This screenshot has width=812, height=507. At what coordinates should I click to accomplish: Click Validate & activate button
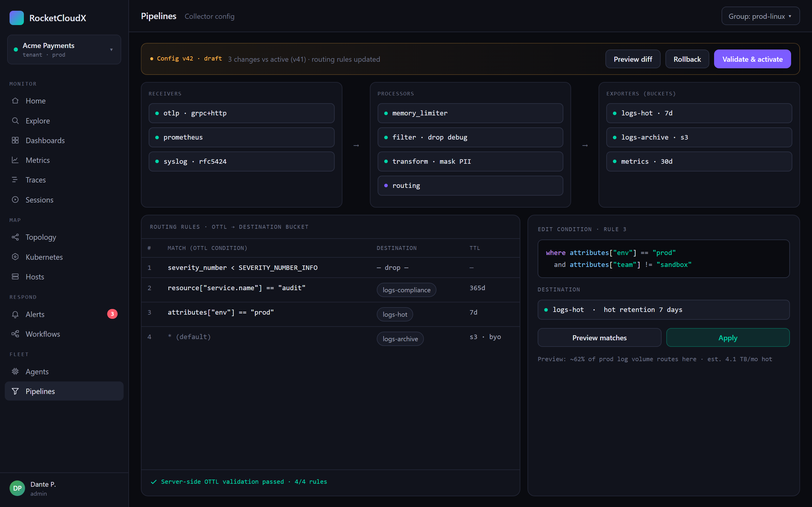point(752,59)
